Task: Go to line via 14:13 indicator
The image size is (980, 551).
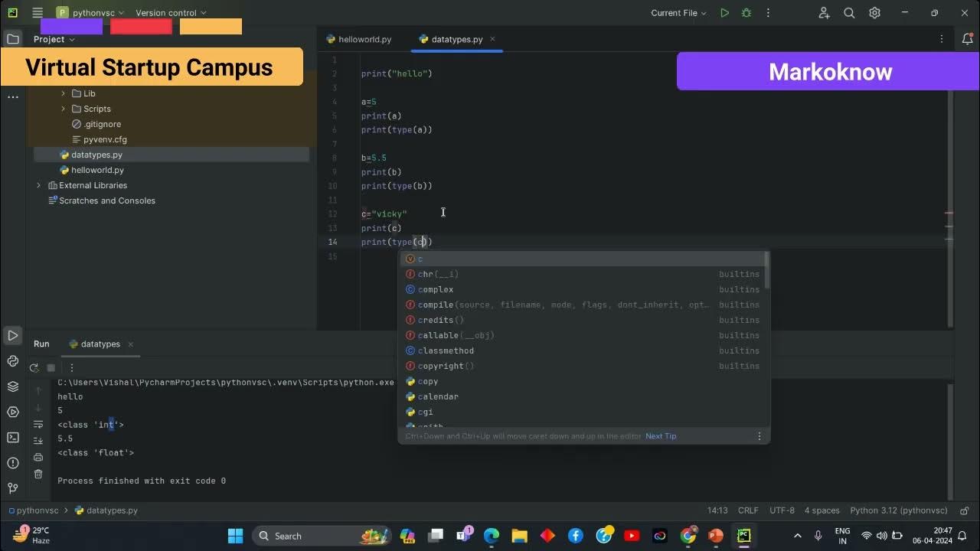Action: (x=717, y=510)
